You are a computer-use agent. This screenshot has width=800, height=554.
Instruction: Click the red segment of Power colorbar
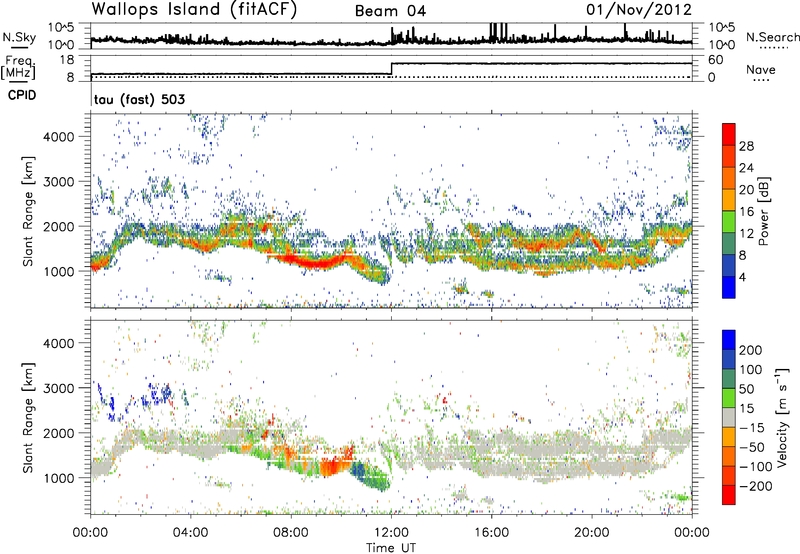(x=729, y=134)
